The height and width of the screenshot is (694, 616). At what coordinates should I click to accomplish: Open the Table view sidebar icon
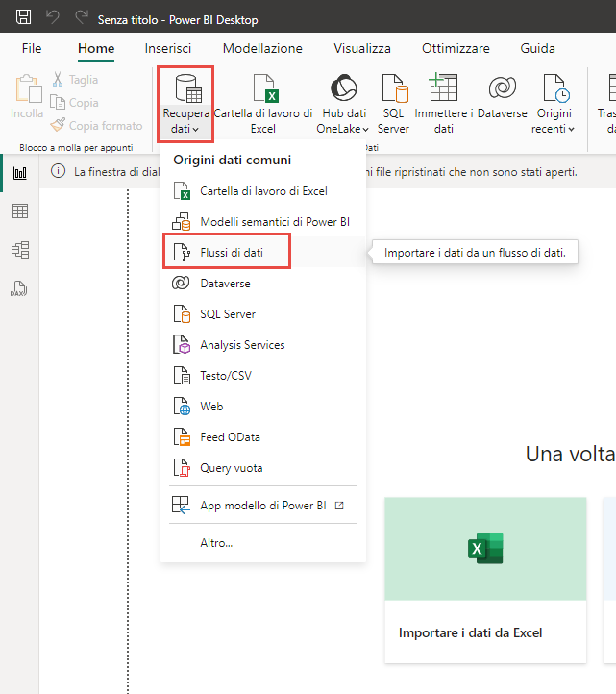click(20, 211)
